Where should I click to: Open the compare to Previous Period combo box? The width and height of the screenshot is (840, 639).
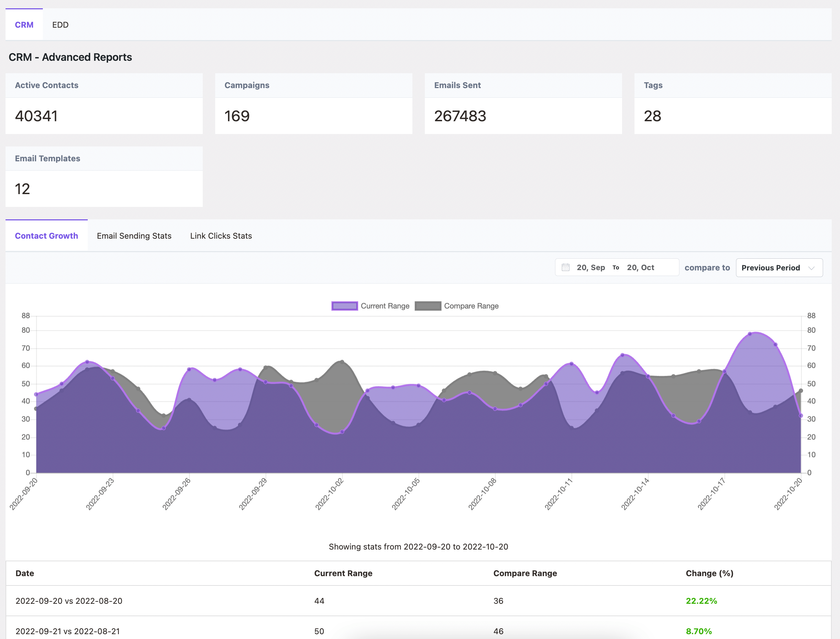tap(779, 268)
